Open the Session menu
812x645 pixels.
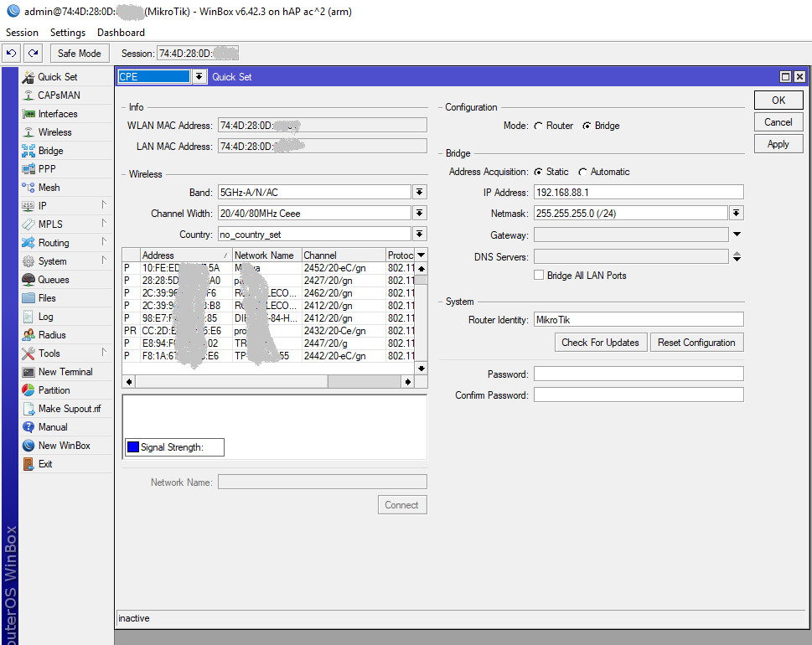pos(22,32)
